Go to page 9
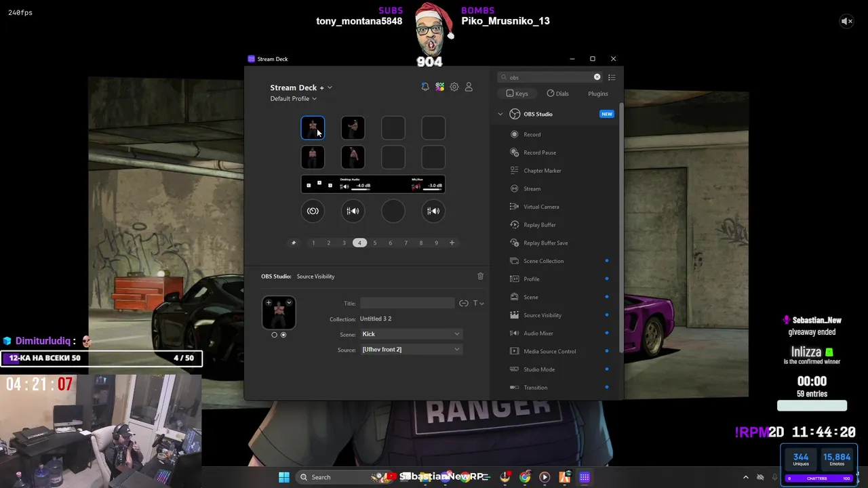Screen dimensions: 868x488 [436, 243]
